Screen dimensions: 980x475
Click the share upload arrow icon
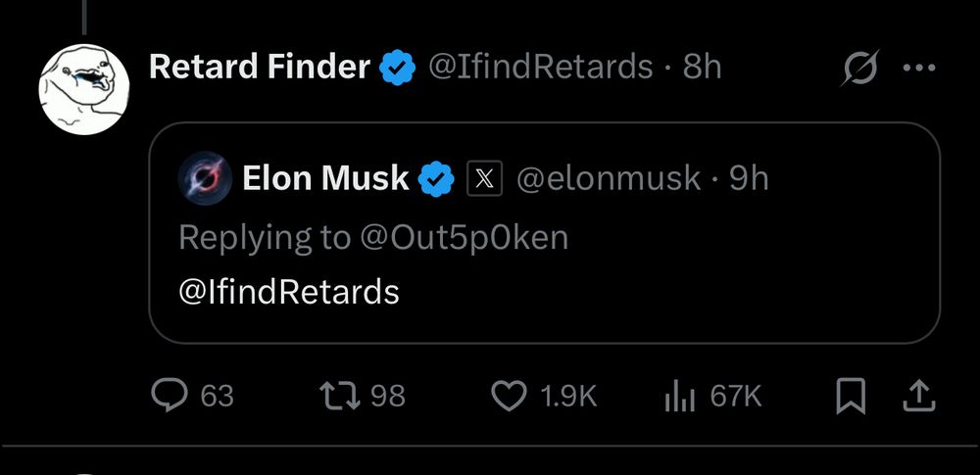click(x=919, y=397)
